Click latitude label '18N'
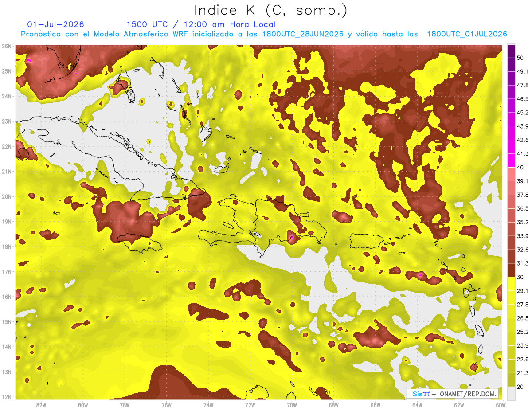This screenshot has height=411, width=532. pos(7,247)
